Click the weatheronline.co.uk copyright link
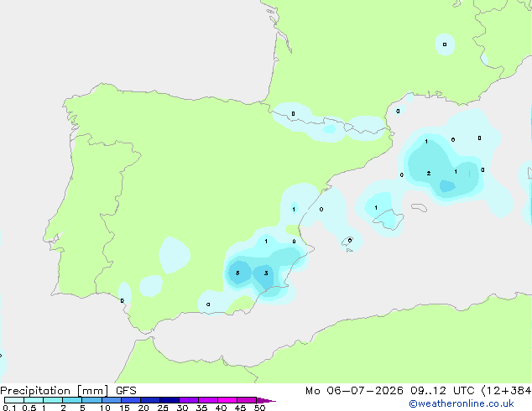The image size is (532, 411). [462, 403]
